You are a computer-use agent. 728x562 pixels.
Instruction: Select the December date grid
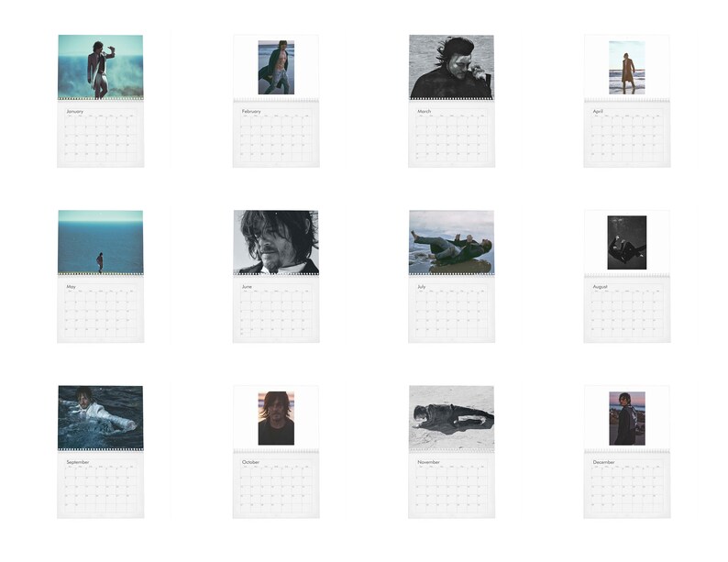627,489
